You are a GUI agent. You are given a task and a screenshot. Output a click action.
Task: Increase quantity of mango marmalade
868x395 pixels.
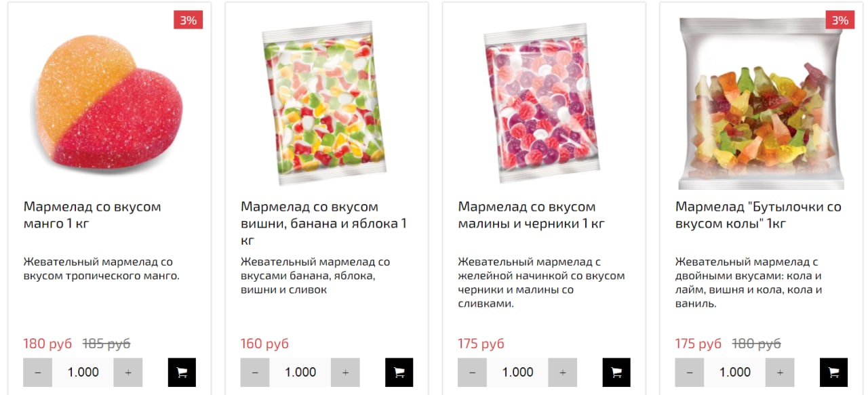click(128, 372)
